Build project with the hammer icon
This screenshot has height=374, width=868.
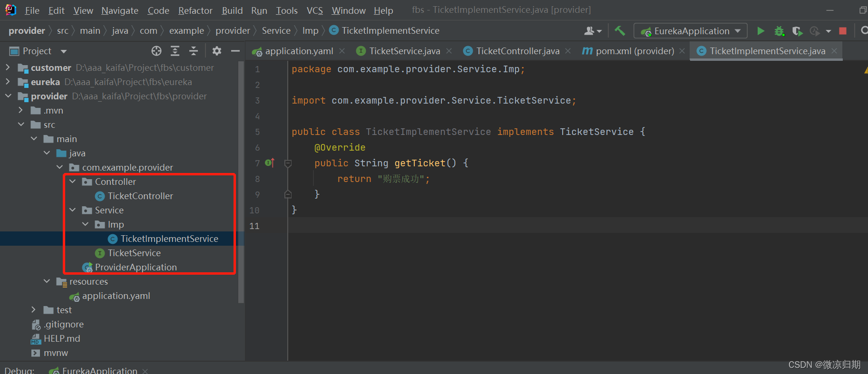620,31
